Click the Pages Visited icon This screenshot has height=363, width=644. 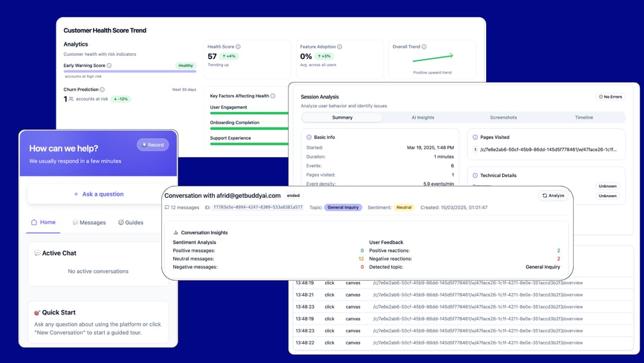(475, 137)
